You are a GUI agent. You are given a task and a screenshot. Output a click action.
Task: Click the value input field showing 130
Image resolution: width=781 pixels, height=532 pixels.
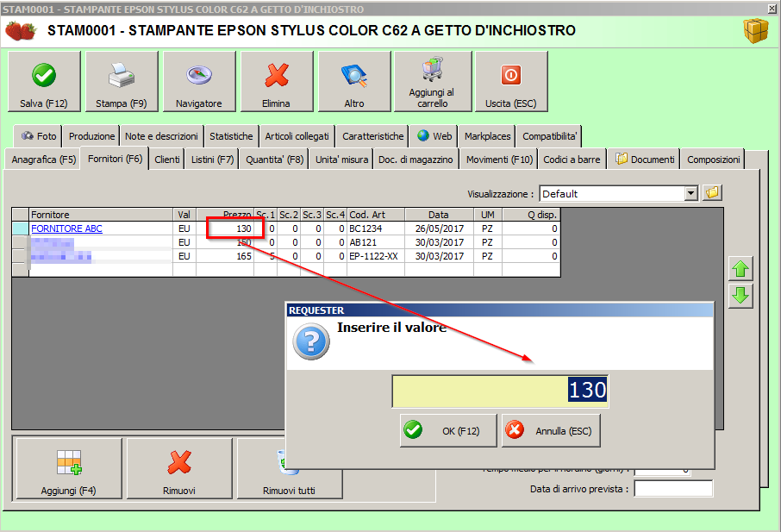(x=500, y=391)
